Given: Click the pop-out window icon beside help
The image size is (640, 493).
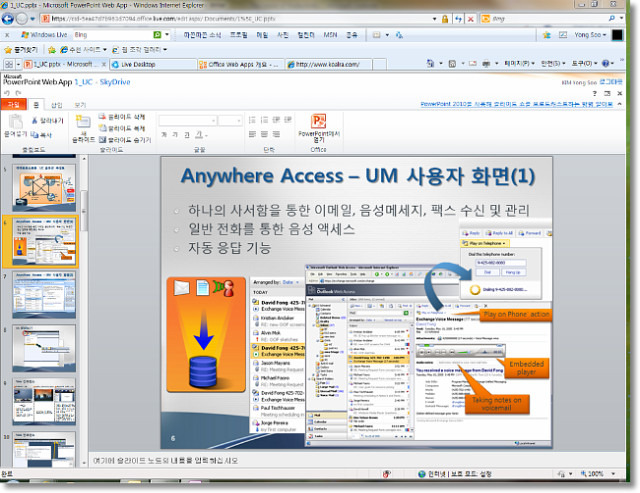Looking at the screenshot, I should (x=607, y=93).
